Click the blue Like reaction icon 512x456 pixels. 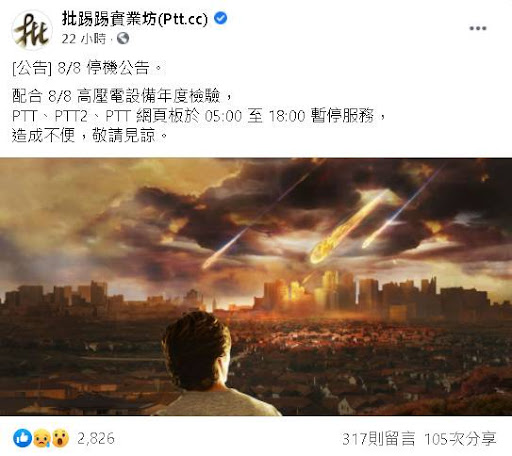coord(23,438)
